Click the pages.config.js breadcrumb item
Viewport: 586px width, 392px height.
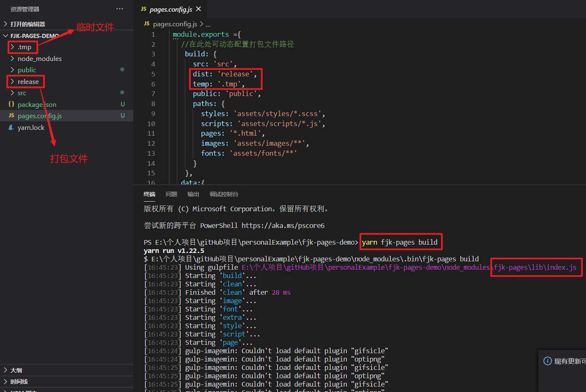(175, 24)
